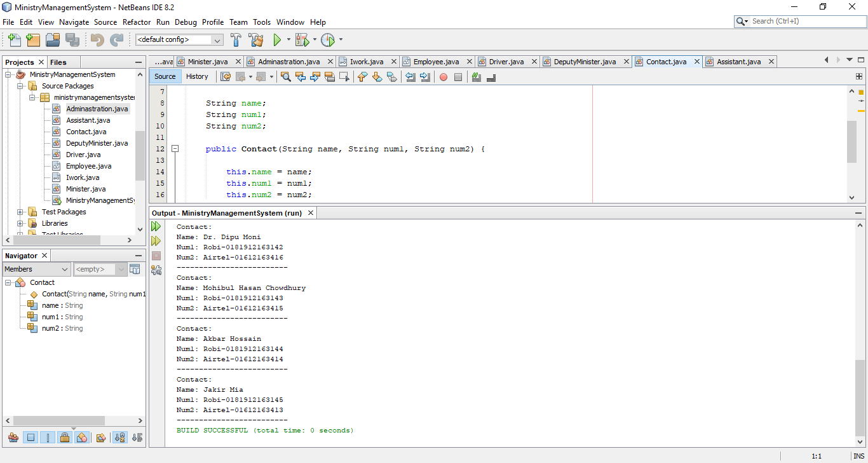This screenshot has width=868, height=463.
Task: Switch to the History view of the editor
Action: [198, 76]
